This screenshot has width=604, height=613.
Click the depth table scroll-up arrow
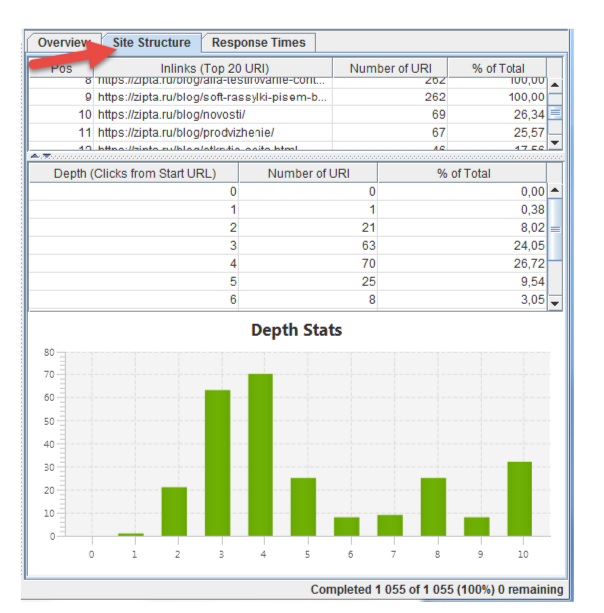pyautogui.click(x=555, y=190)
